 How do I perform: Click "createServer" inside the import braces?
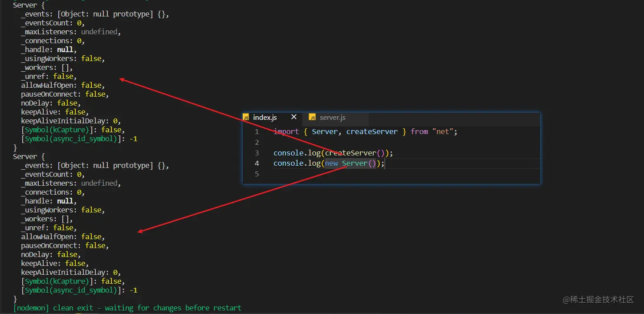point(372,132)
